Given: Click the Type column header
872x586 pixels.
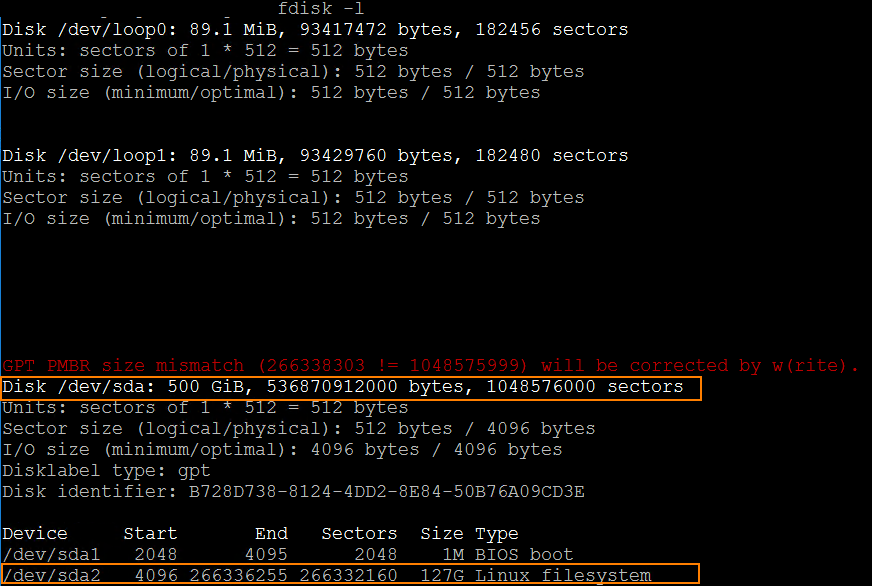Looking at the screenshot, I should [497, 534].
